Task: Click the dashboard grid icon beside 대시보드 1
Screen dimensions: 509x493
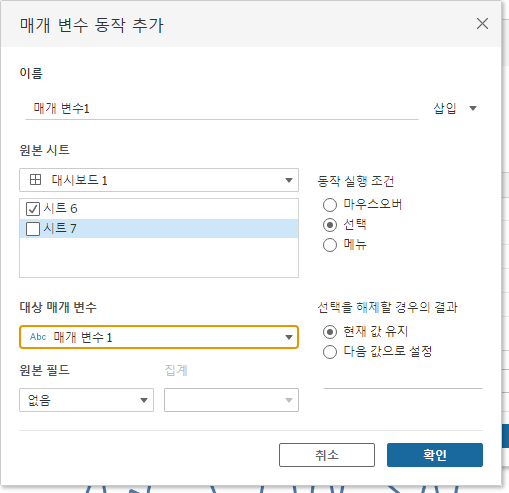Action: pos(35,180)
